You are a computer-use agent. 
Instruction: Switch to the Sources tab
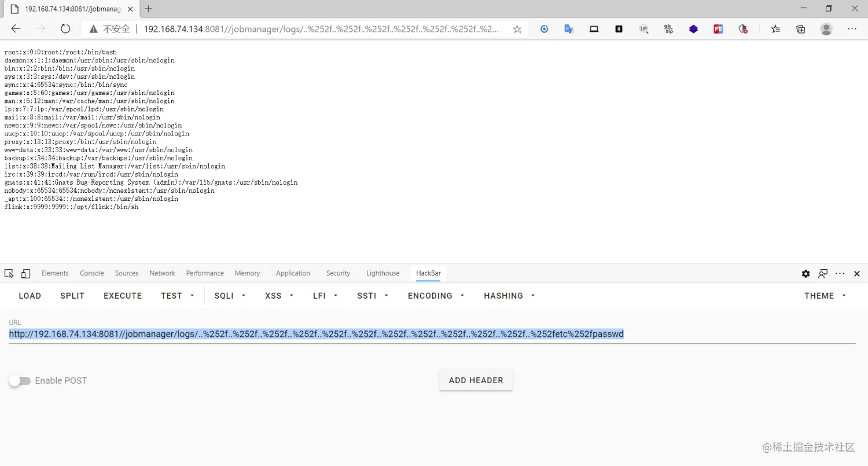tap(127, 273)
